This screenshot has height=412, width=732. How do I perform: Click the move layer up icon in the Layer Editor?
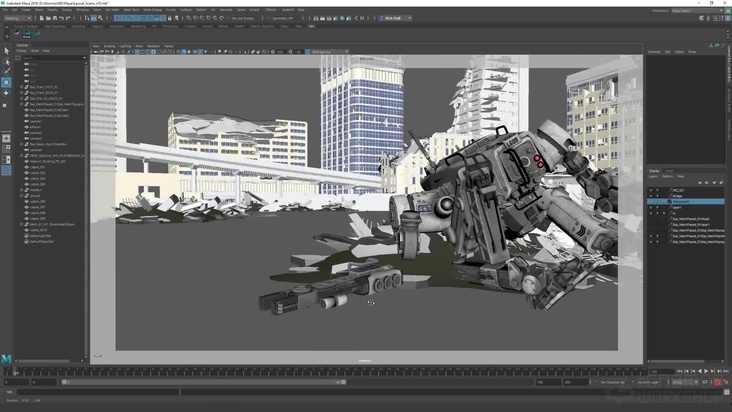click(700, 182)
